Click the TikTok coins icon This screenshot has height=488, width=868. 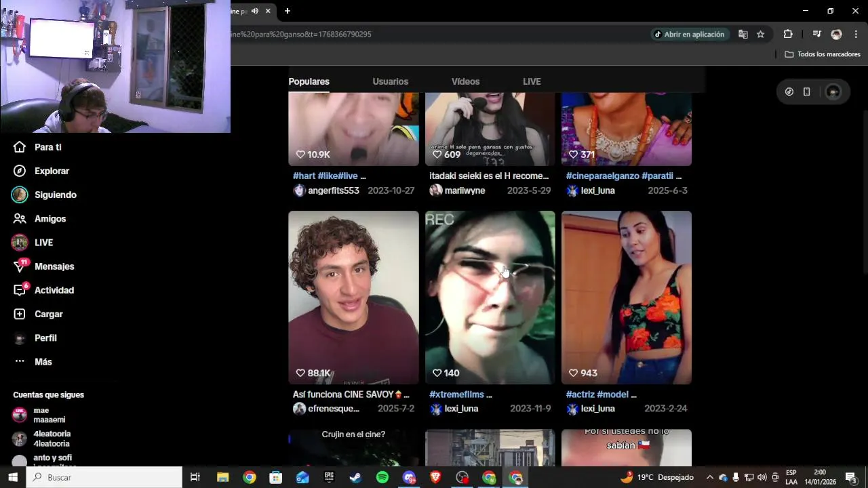point(789,91)
